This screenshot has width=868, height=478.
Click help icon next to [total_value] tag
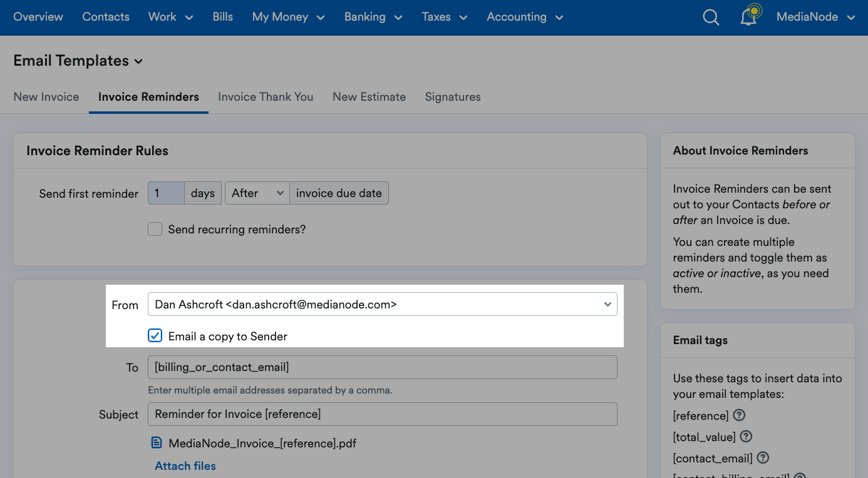click(746, 437)
